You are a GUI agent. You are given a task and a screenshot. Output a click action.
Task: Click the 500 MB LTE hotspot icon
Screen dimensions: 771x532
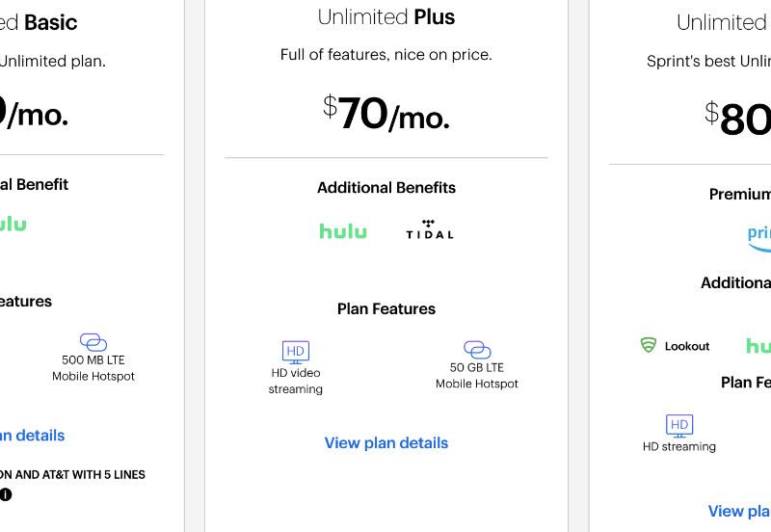[x=93, y=342]
